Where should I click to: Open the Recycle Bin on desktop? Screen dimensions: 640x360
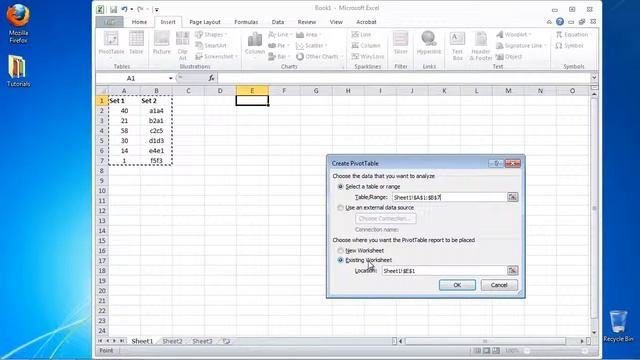[x=618, y=325]
